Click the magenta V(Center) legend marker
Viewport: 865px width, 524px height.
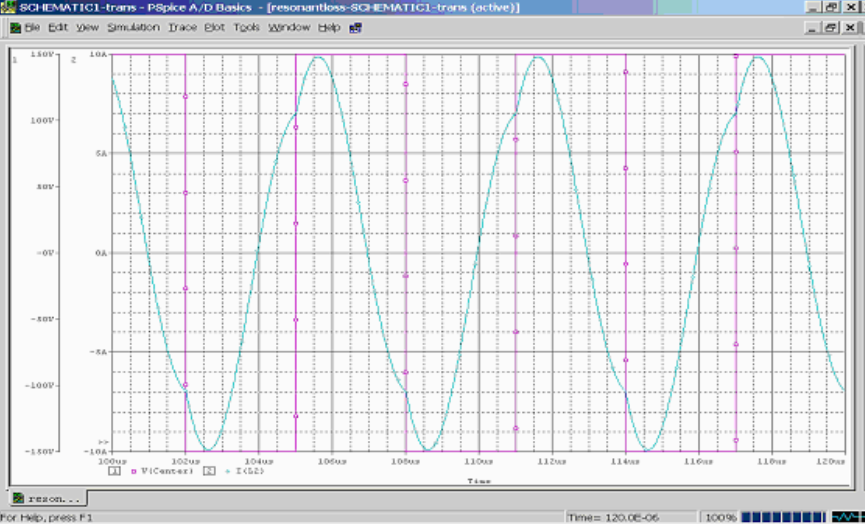click(x=133, y=472)
